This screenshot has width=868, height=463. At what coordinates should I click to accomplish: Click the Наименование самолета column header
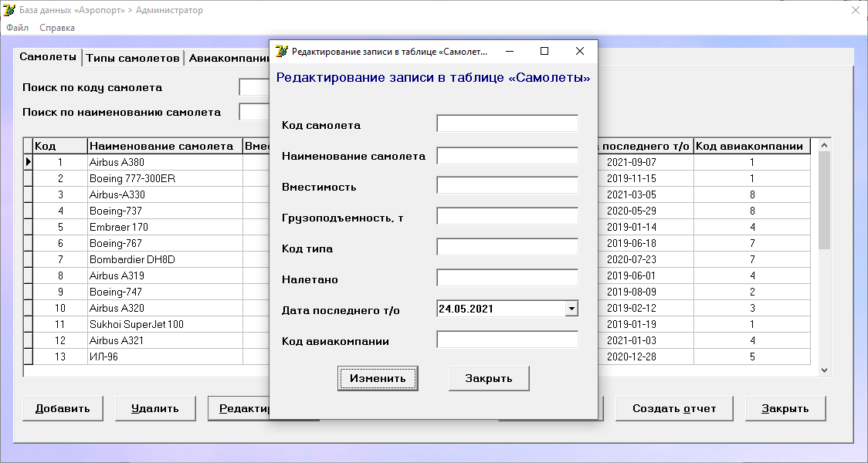pos(165,146)
